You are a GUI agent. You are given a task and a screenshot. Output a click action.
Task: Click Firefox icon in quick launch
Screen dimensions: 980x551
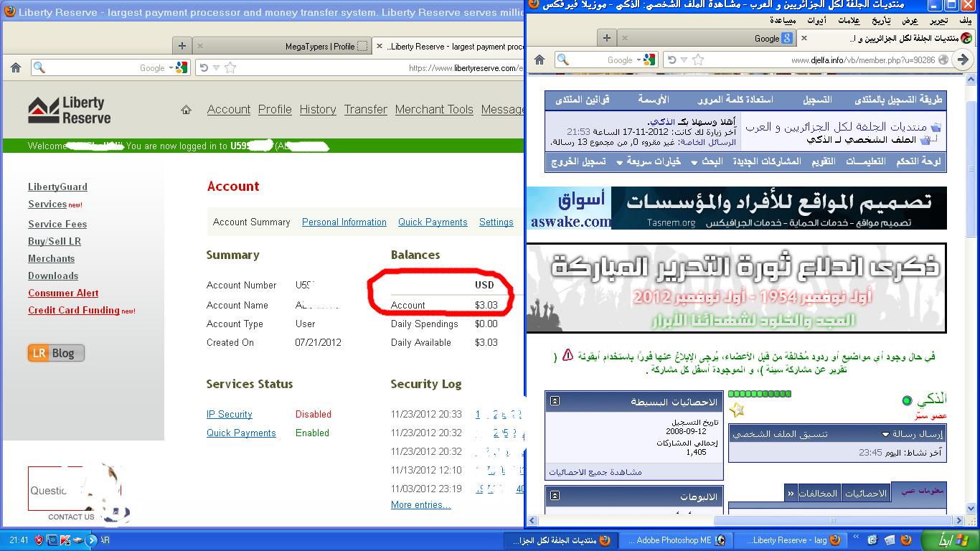pos(905,540)
